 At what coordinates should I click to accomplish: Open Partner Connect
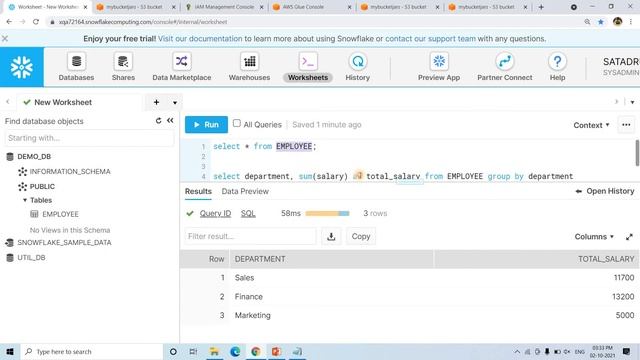coord(504,67)
